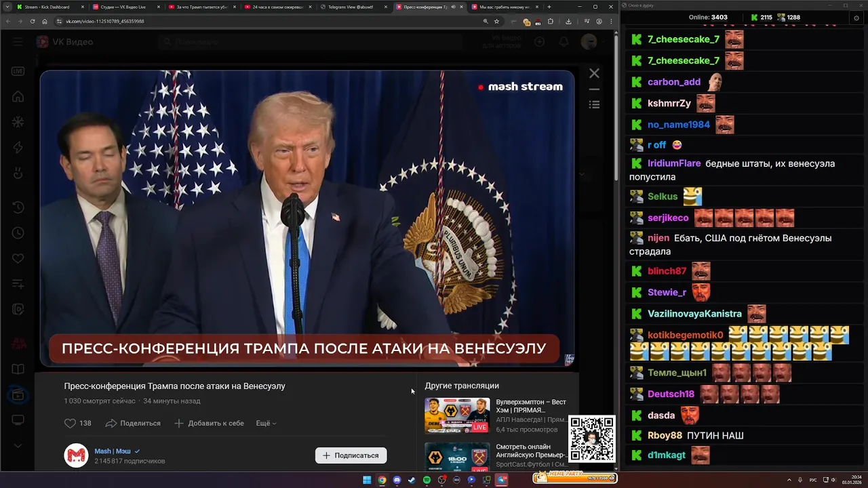Bookmark the page with the star
The height and width of the screenshot is (488, 868).
[x=496, y=21]
